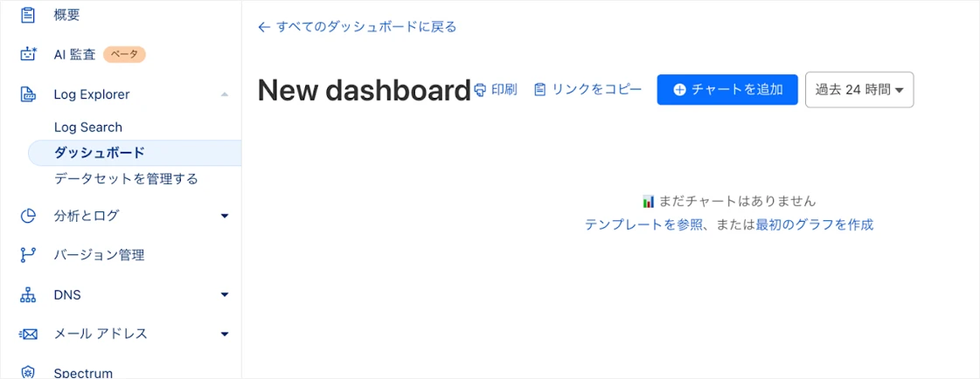The width and height of the screenshot is (980, 379).
Task: Click the 印刷 printer icon
Action: [480, 90]
